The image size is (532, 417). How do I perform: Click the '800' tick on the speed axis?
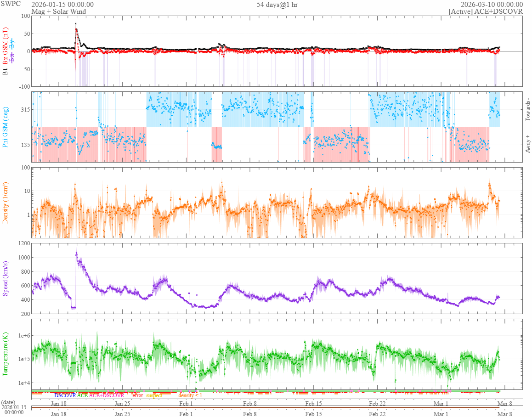[25, 272]
